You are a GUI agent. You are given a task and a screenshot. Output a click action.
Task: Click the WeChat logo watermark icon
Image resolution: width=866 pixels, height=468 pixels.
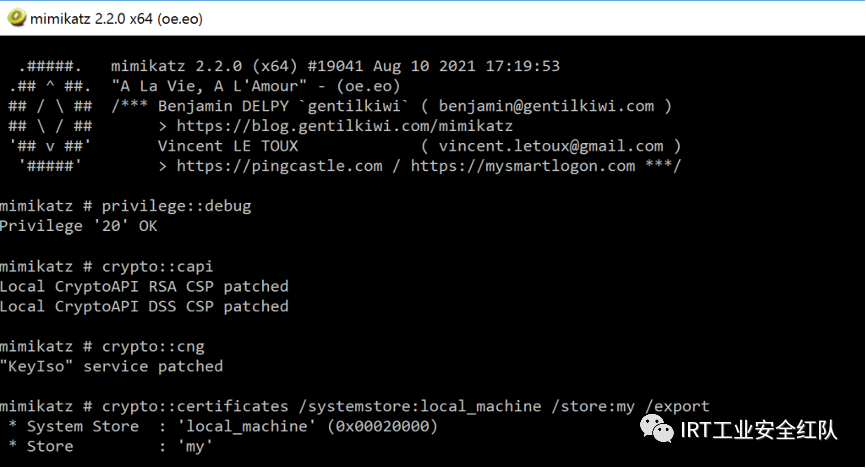pyautogui.click(x=657, y=429)
